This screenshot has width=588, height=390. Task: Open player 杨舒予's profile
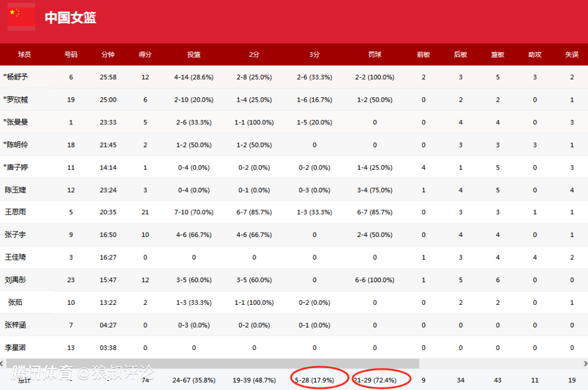point(17,77)
